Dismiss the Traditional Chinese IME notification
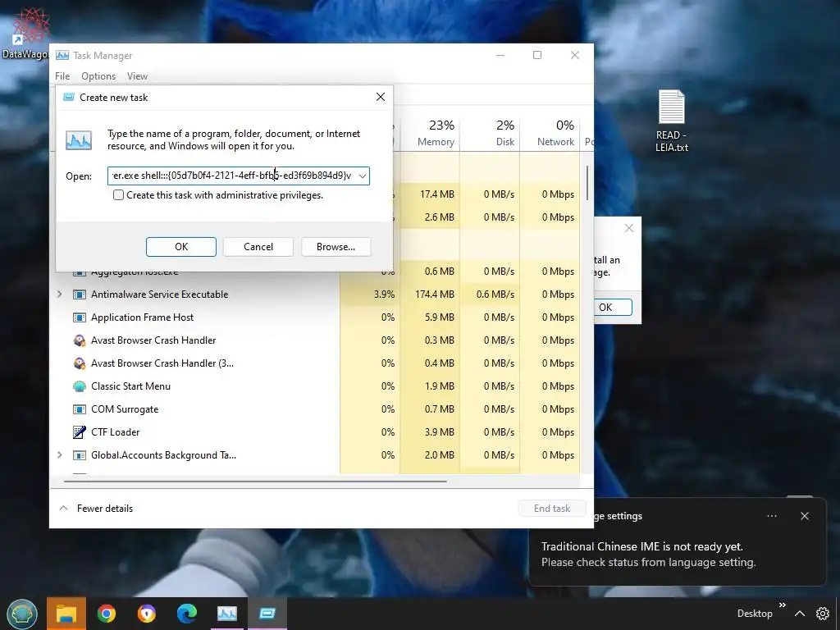840x630 pixels. point(804,516)
